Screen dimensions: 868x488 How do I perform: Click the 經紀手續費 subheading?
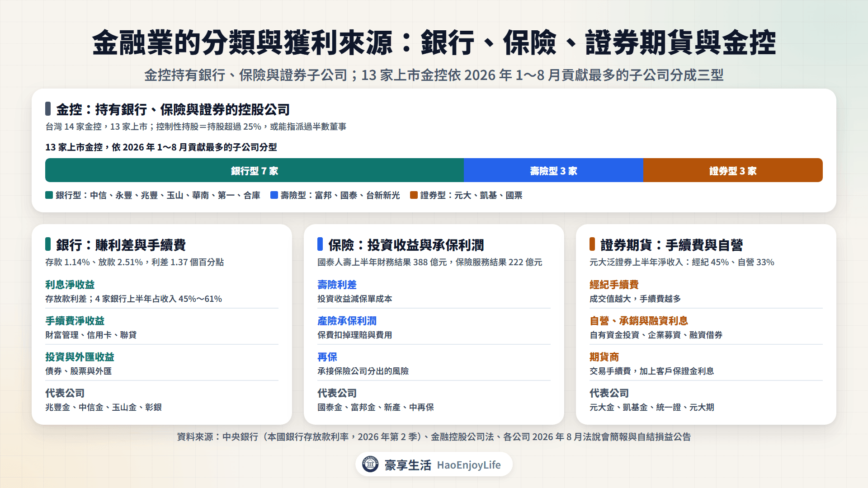point(614,285)
